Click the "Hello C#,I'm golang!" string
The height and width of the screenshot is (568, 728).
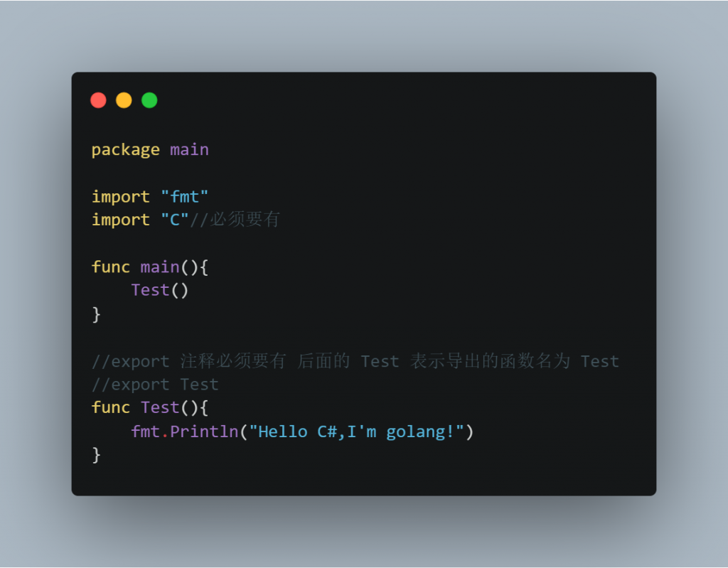[357, 432]
